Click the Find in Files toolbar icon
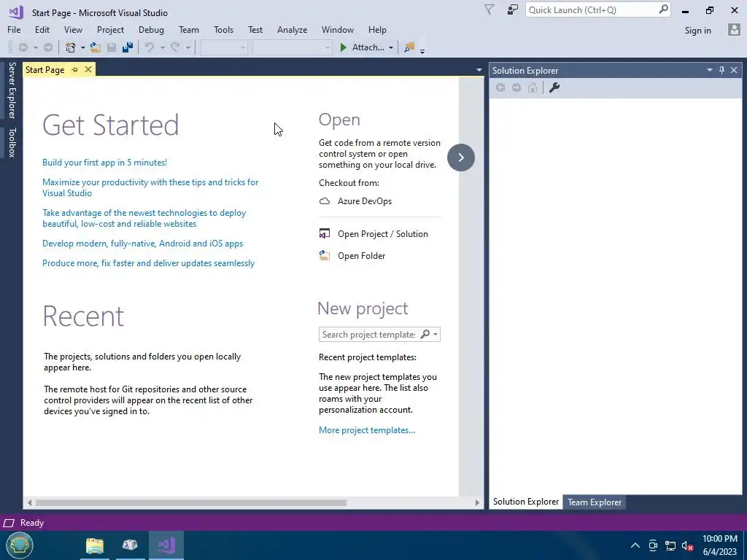 click(x=409, y=47)
